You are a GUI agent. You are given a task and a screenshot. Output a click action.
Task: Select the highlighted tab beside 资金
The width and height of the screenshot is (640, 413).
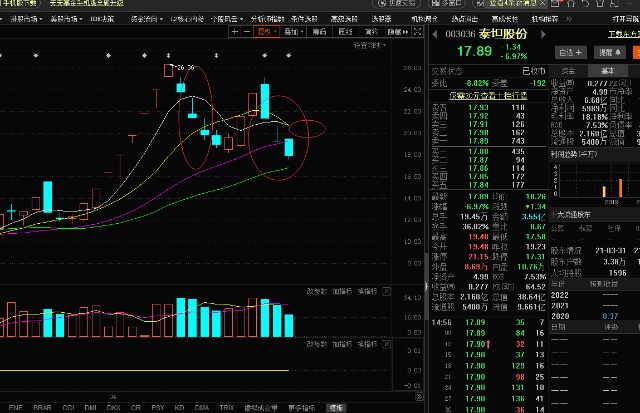pos(607,71)
